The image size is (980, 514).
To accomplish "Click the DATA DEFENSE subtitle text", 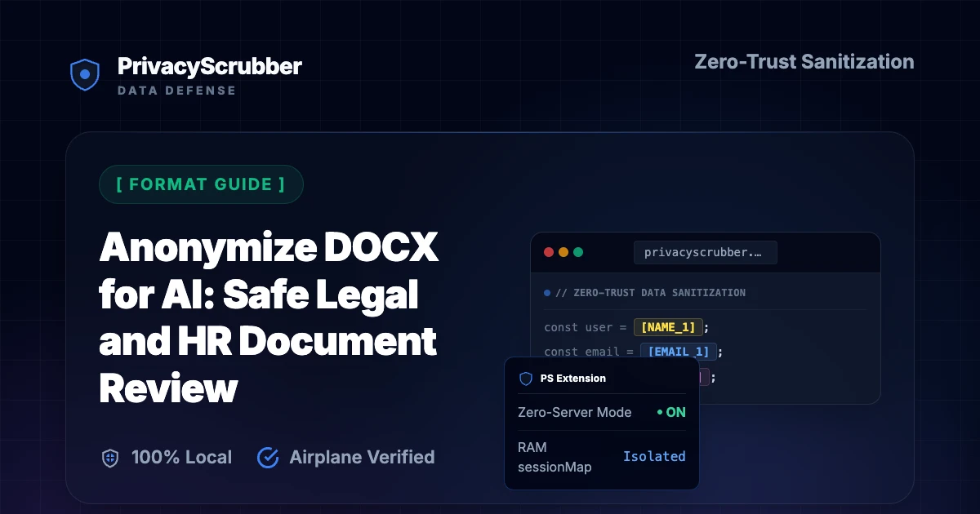I will coord(176,91).
